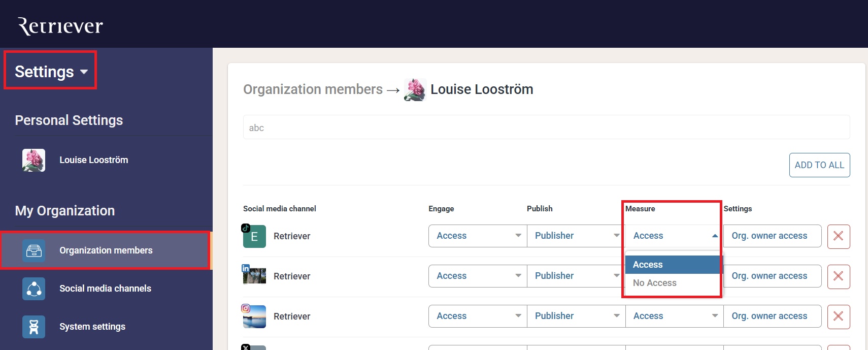Remove TikTok Retriever channel with red X
Image resolution: width=868 pixels, height=350 pixels.
(839, 236)
